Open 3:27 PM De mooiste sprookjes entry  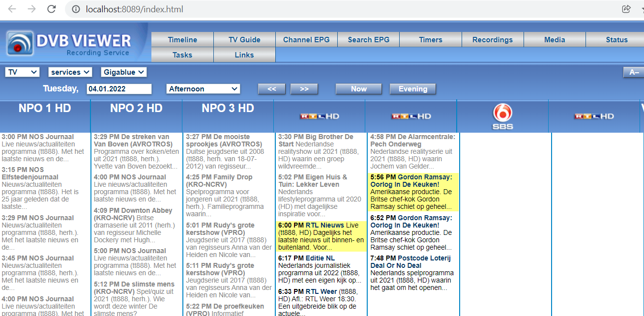pos(229,152)
